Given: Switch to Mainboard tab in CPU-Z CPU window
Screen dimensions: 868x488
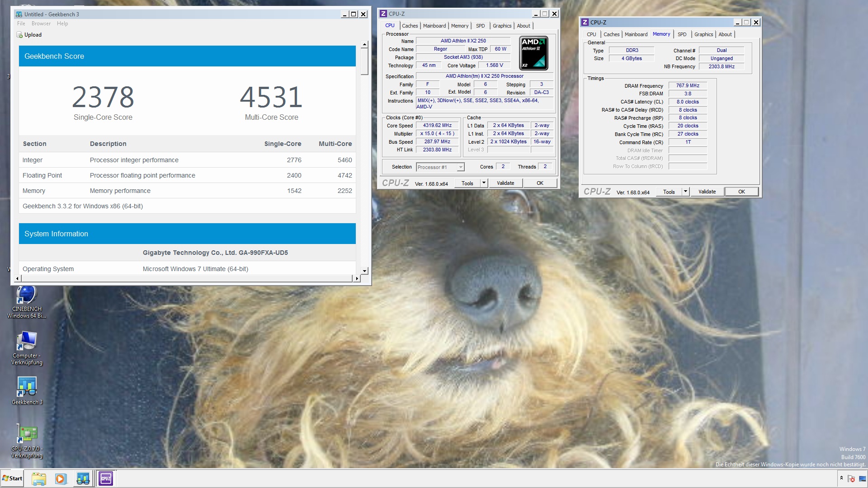Looking at the screenshot, I should (434, 26).
